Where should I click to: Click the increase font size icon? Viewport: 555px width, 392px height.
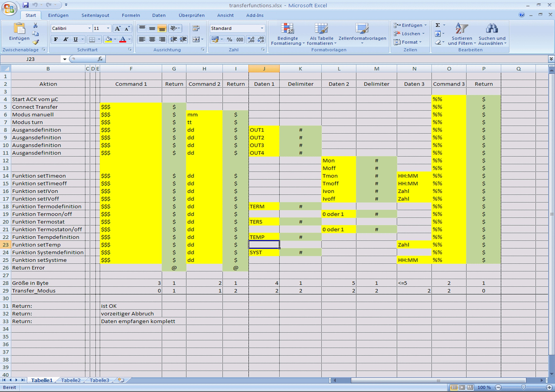point(118,28)
